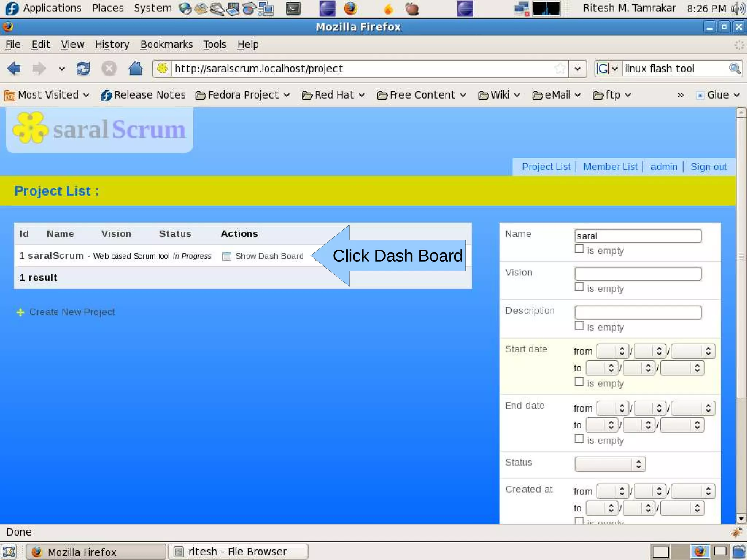The height and width of the screenshot is (560, 747).
Task: Expand the Free Content bookmarks folder
Action: coord(422,95)
